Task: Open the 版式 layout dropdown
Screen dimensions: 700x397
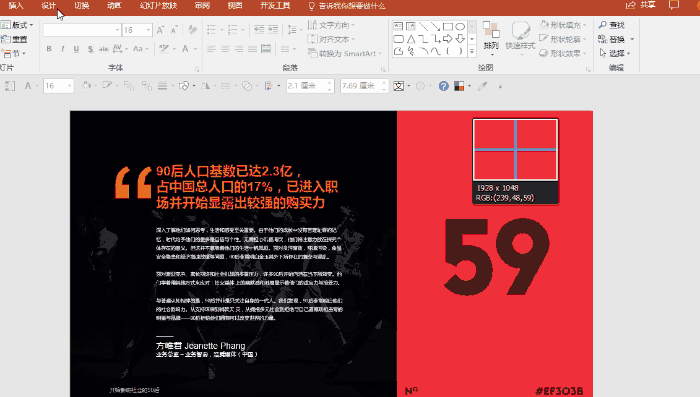Action: coord(17,25)
